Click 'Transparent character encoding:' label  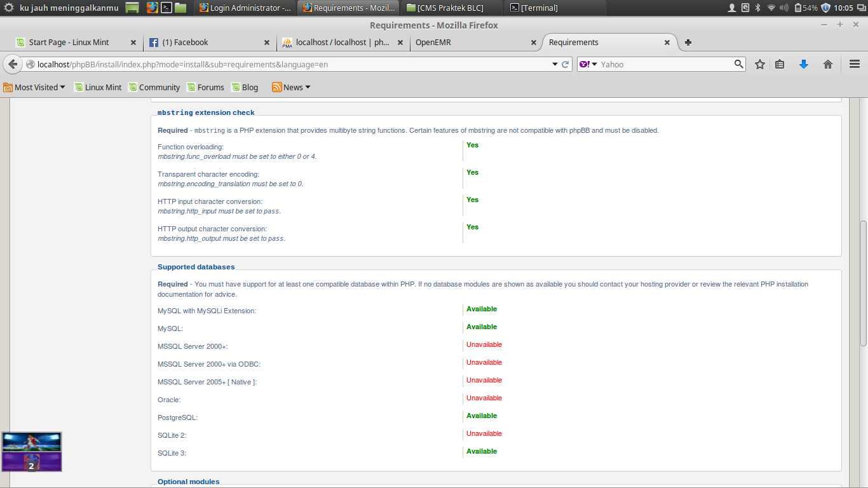click(208, 174)
